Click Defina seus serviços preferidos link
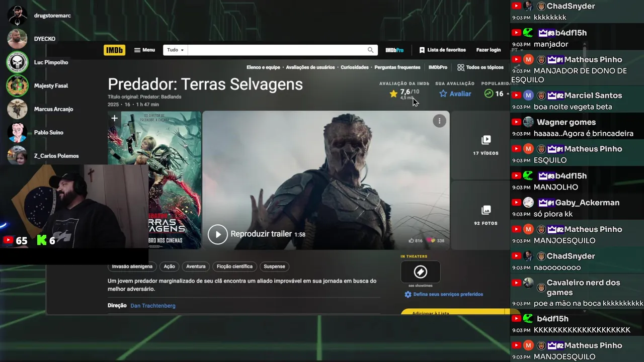Viewport: 644px width, 362px height. coord(448,295)
